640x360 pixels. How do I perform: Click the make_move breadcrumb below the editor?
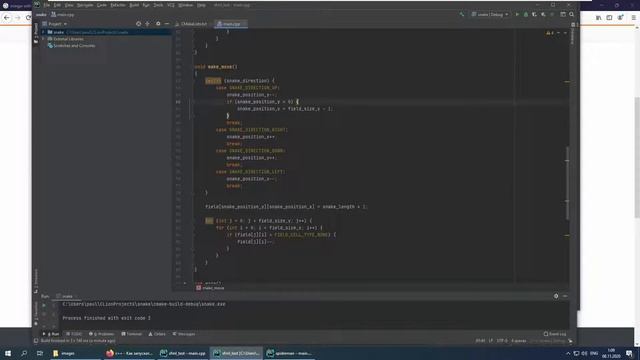[210, 288]
